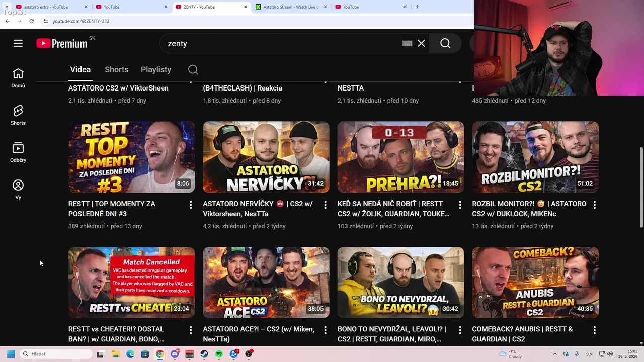Screen dimensions: 644x362
Task: Open Spotify from the taskbar
Action: (219, 354)
